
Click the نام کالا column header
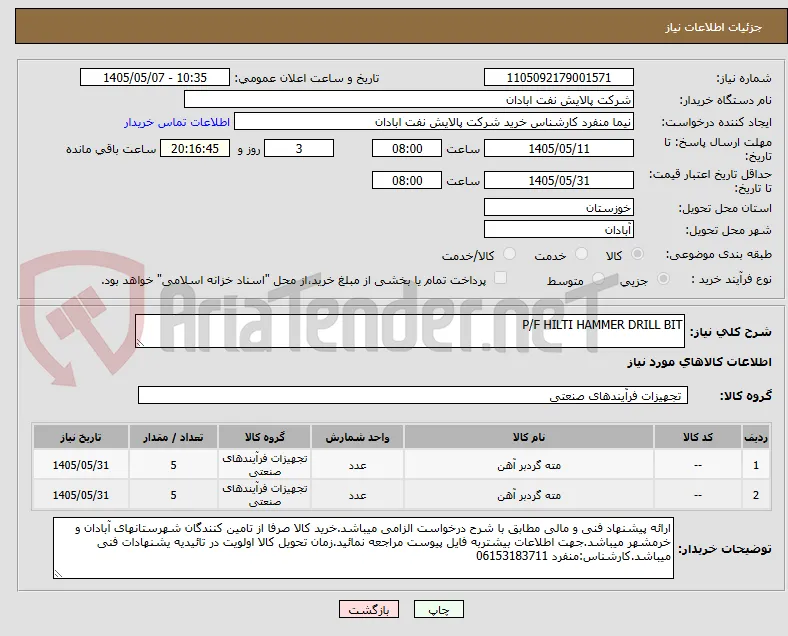[529, 437]
